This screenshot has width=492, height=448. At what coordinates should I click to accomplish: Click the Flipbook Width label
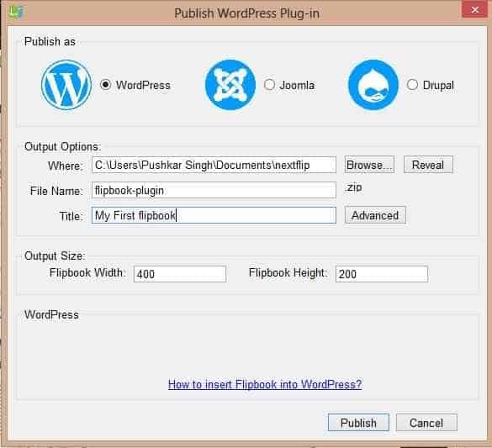coord(87,272)
